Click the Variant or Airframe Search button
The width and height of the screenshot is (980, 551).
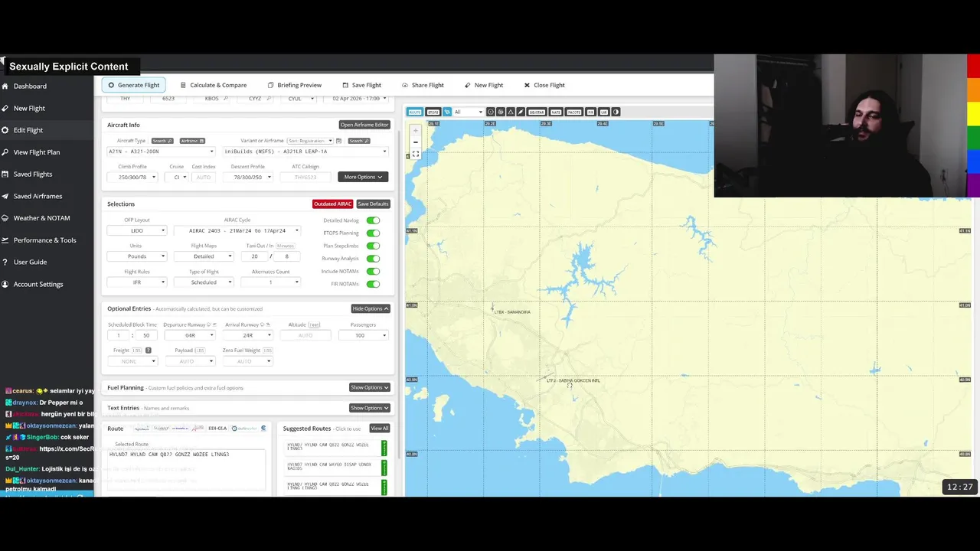click(359, 141)
